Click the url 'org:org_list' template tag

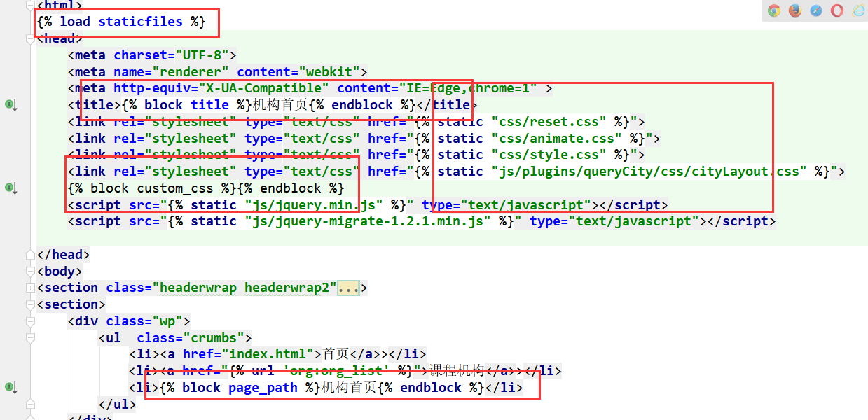pos(321,371)
